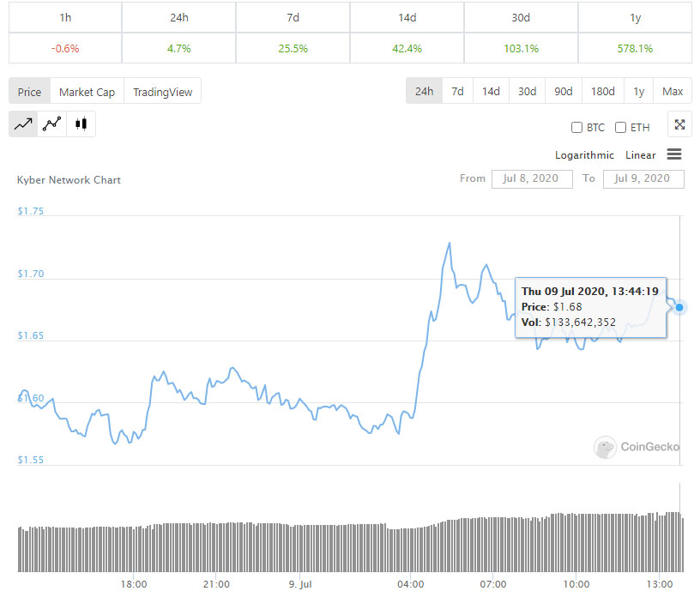
Task: Select the simple line chart icon
Action: (x=23, y=124)
